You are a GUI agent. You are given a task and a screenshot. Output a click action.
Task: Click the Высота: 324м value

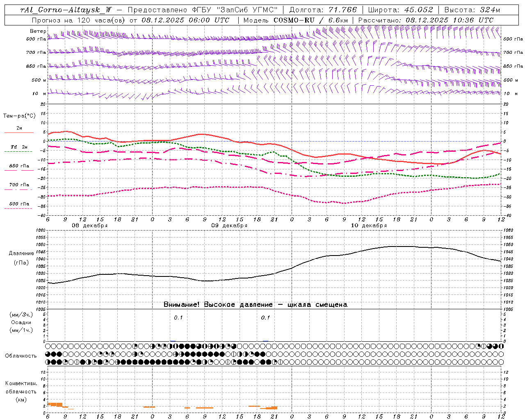[x=472, y=10]
